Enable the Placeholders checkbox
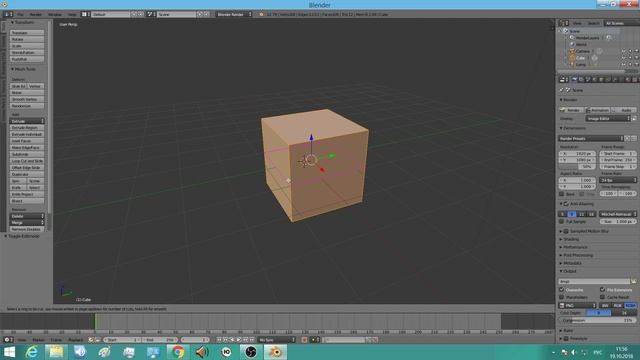Viewport: 640px width, 360px height. tap(562, 297)
